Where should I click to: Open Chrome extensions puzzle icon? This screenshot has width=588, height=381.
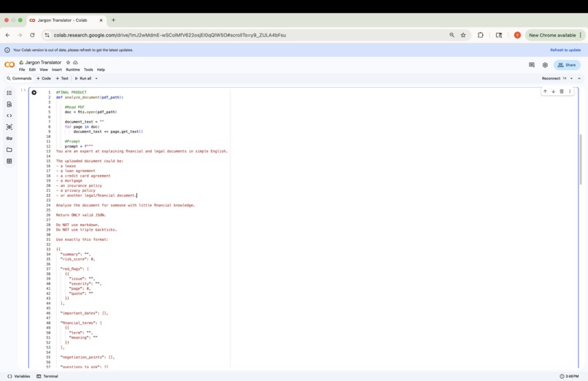tap(480, 35)
